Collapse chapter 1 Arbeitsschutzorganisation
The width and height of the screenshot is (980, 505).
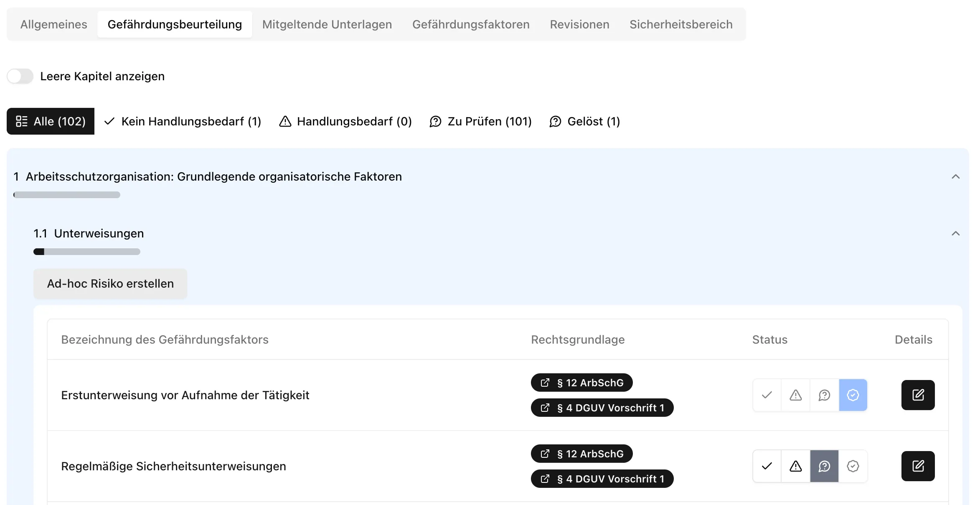coord(956,176)
